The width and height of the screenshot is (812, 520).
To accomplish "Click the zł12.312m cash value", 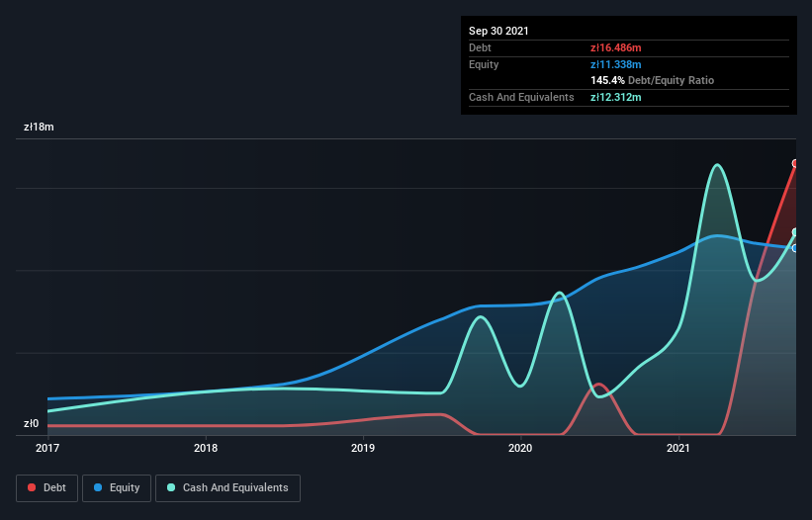I will [x=616, y=97].
